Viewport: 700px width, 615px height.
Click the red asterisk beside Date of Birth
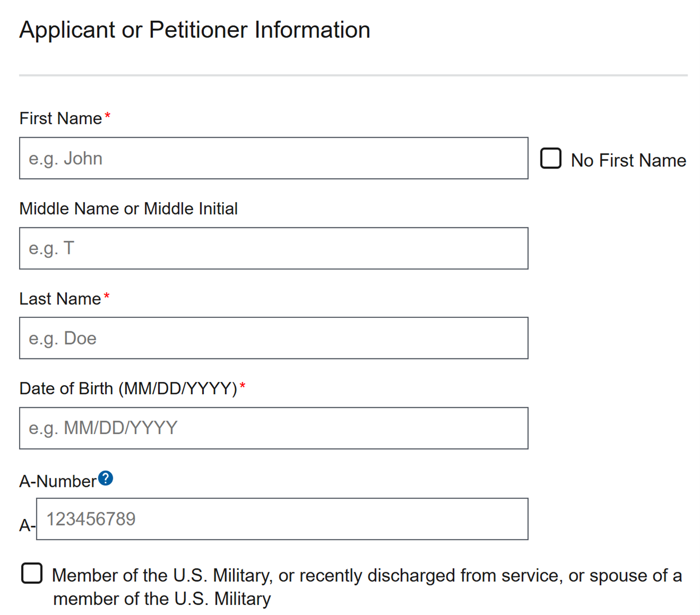[x=243, y=386]
